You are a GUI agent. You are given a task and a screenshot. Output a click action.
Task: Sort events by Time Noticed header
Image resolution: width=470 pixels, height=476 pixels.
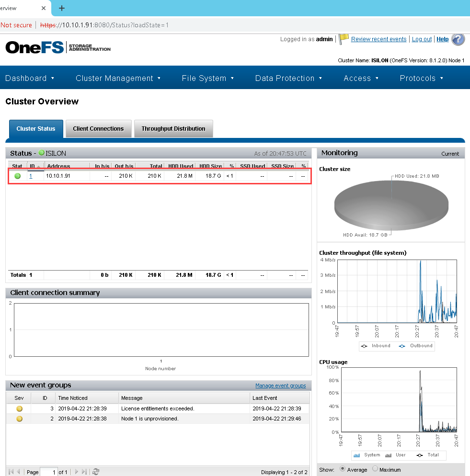(87, 398)
